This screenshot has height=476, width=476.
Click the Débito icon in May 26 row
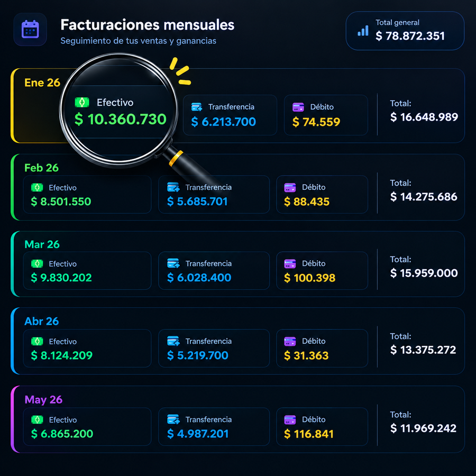(290, 419)
